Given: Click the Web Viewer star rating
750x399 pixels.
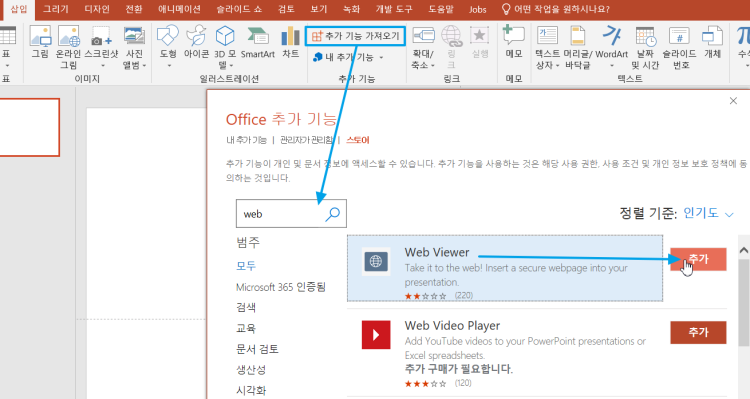Looking at the screenshot, I should tap(425, 296).
